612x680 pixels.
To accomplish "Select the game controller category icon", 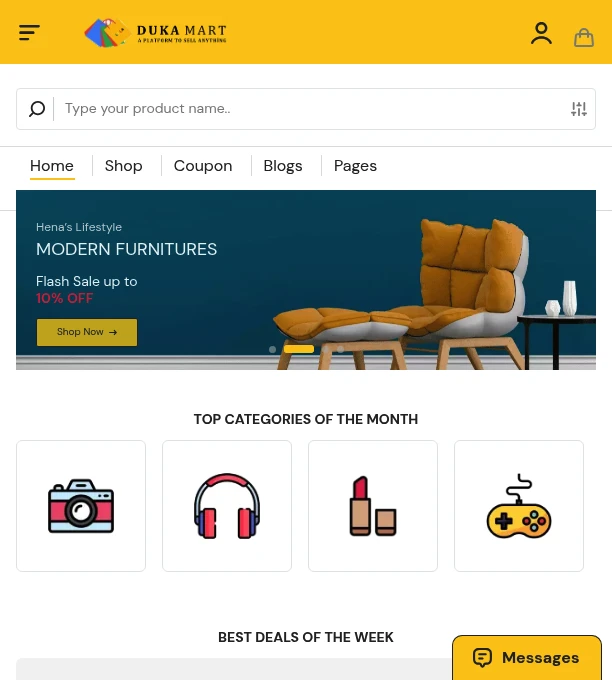I will click(x=519, y=506).
